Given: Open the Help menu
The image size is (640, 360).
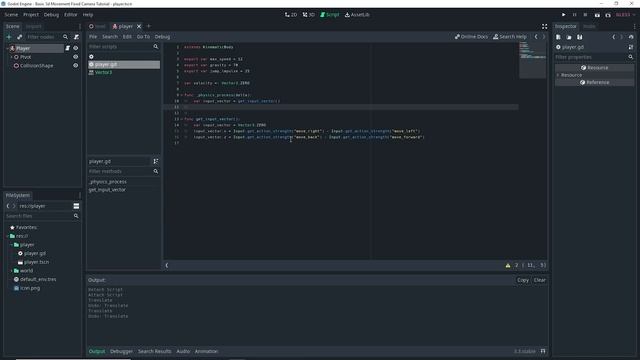Looking at the screenshot, I should coord(88,15).
